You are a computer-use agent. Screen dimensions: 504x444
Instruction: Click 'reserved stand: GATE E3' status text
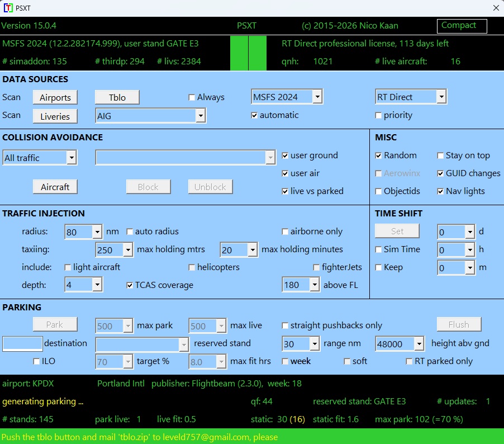point(359,402)
